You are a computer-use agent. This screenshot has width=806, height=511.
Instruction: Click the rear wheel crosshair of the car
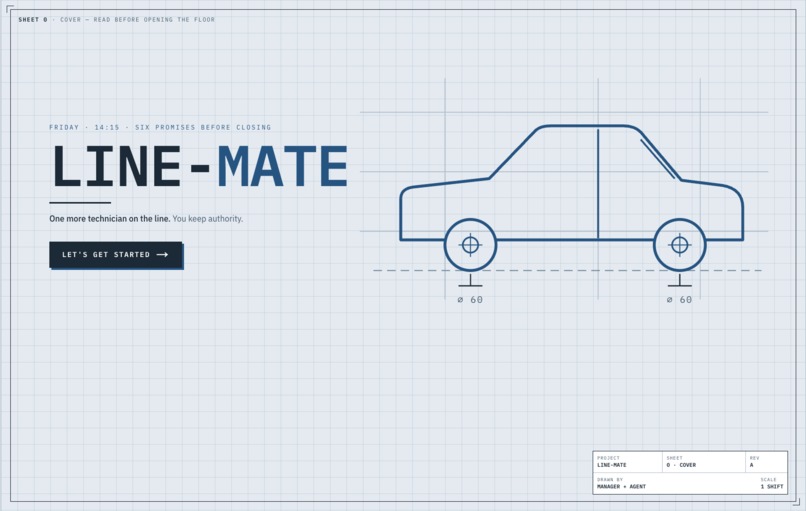[x=680, y=245]
